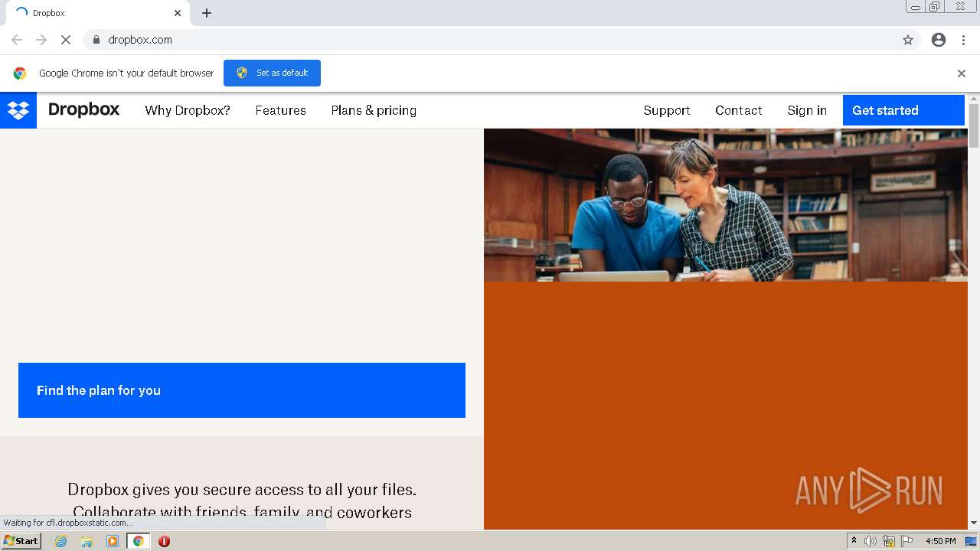Close the Dropbox tab

(x=178, y=13)
